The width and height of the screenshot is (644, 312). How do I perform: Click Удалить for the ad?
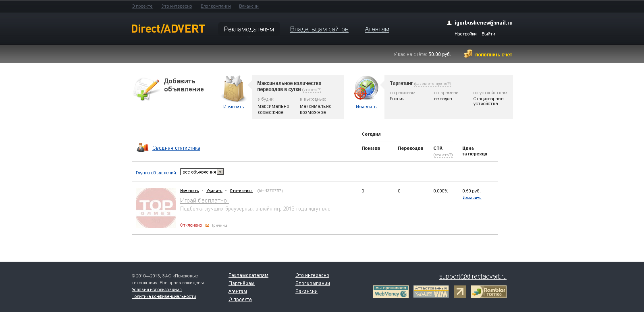214,191
